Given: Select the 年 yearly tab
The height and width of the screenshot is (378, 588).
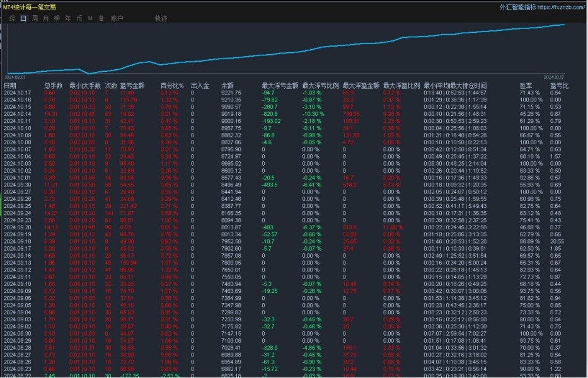Looking at the screenshot, I should (68, 18).
